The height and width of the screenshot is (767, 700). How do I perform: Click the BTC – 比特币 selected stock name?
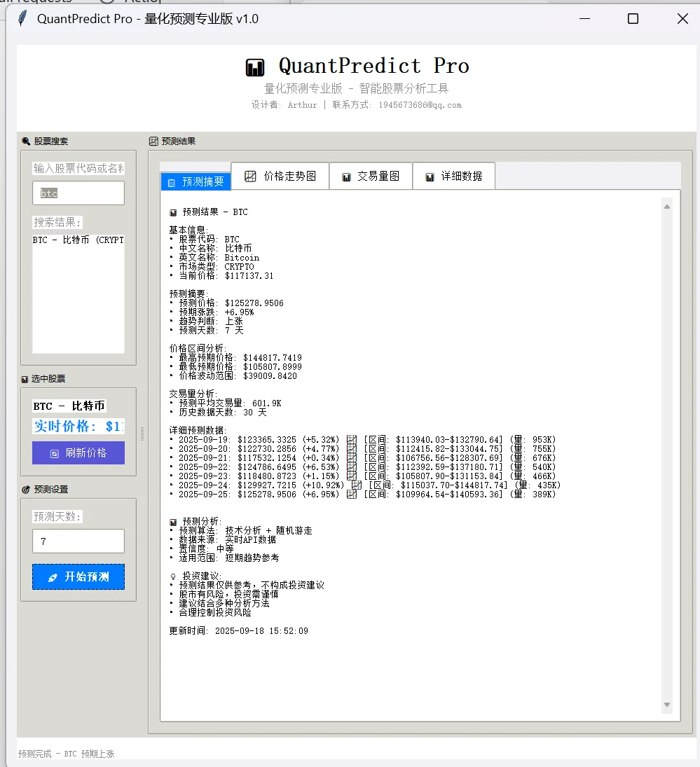69,406
